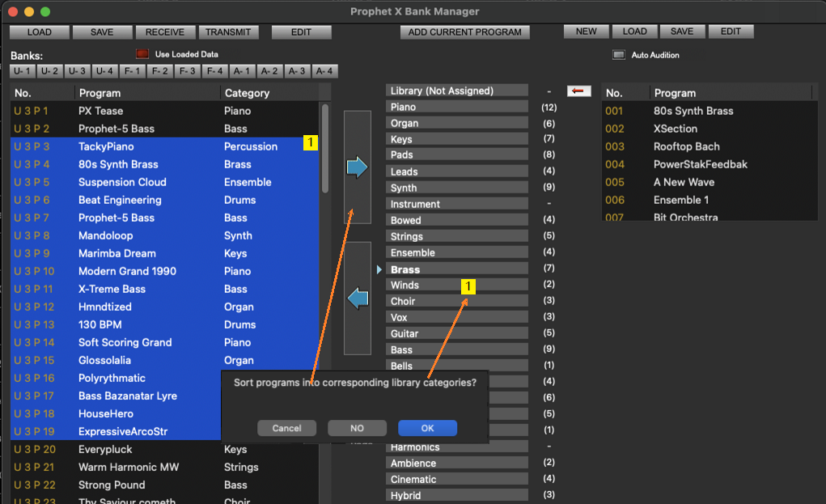Cancel the sort programs dialog
Viewport: 826px width, 504px height.
point(286,428)
